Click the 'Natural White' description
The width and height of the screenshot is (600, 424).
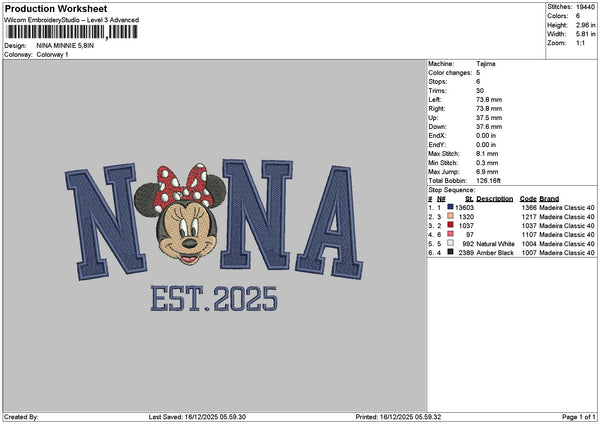(x=496, y=244)
